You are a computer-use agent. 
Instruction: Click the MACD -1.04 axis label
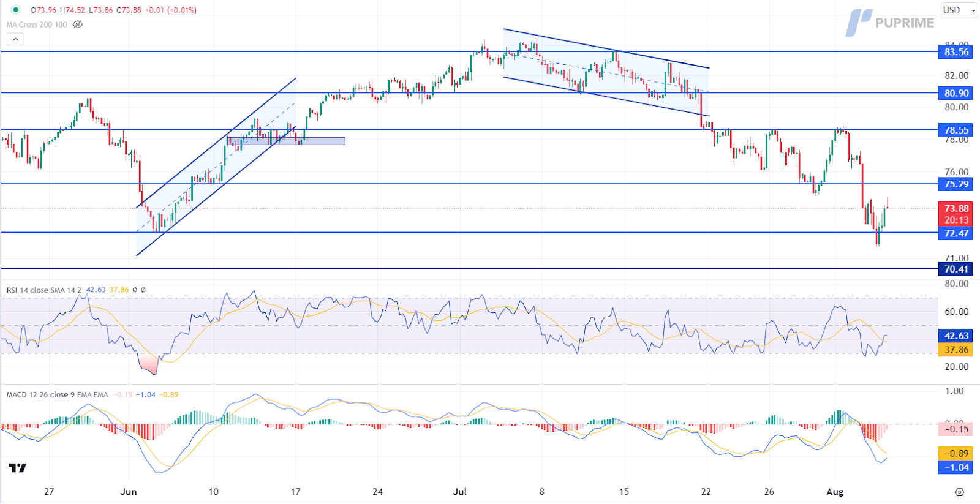pyautogui.click(x=956, y=467)
